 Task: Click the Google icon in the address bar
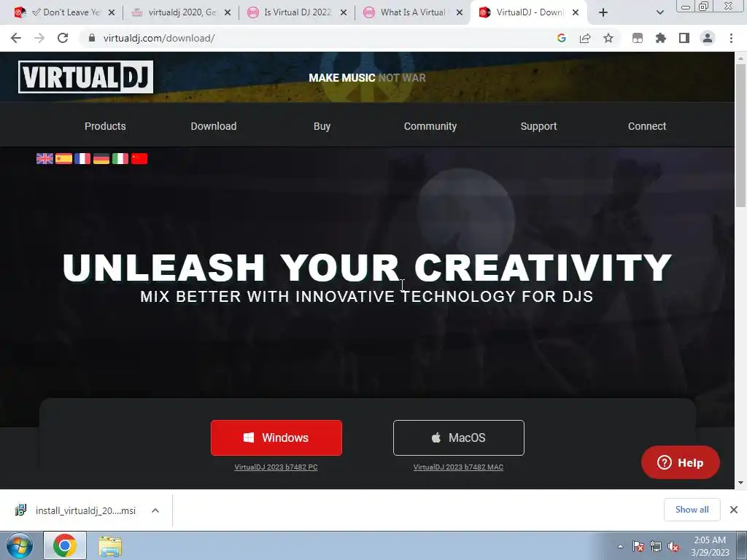click(x=562, y=38)
